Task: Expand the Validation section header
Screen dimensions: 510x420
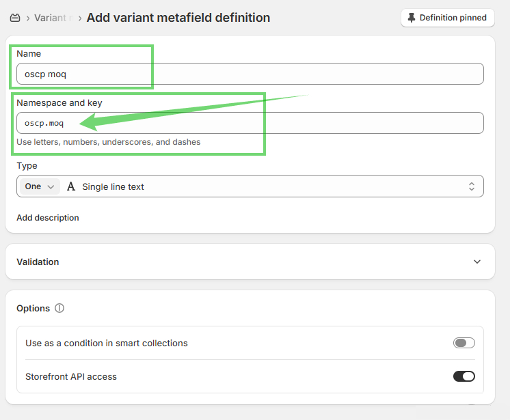Action: tap(250, 262)
